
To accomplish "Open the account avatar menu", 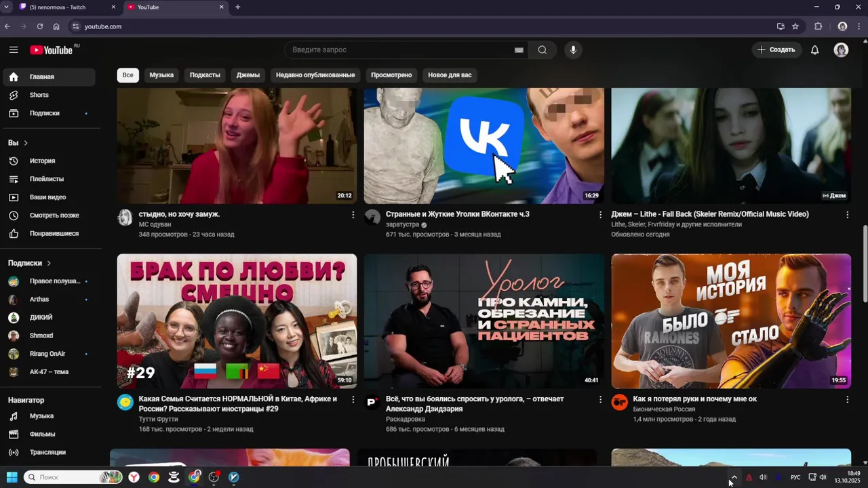I will pyautogui.click(x=841, y=49).
